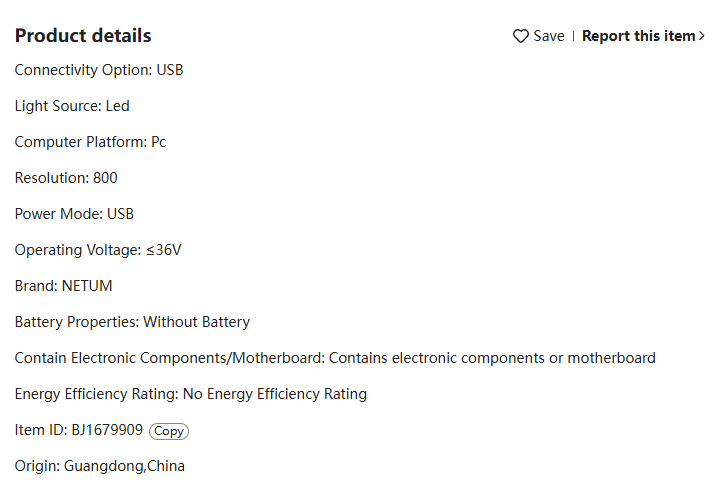Viewport: 717px width, 488px height.
Task: Click the Light Source: Led text
Action: 72,106
